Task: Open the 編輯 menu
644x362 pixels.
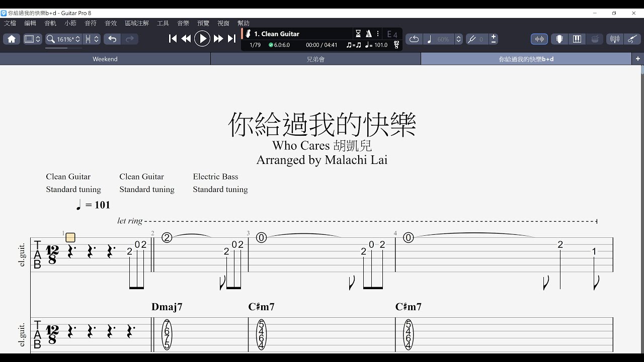Action: (30, 23)
